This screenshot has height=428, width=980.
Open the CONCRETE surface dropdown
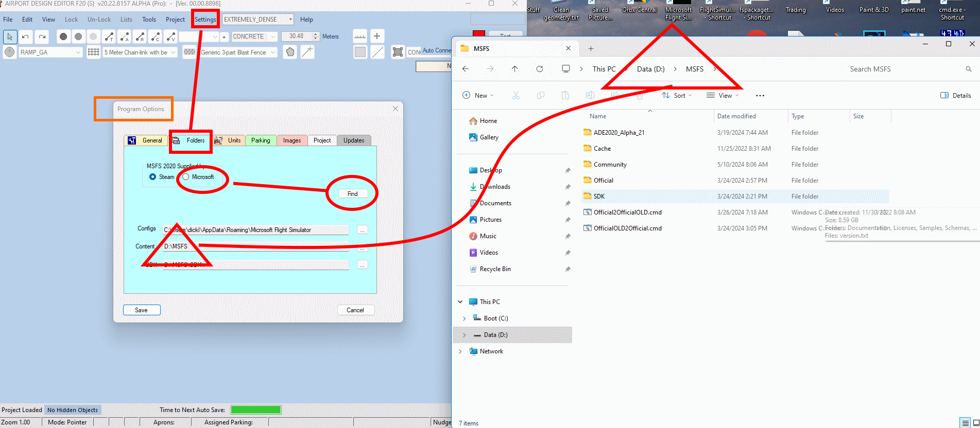[x=273, y=37]
